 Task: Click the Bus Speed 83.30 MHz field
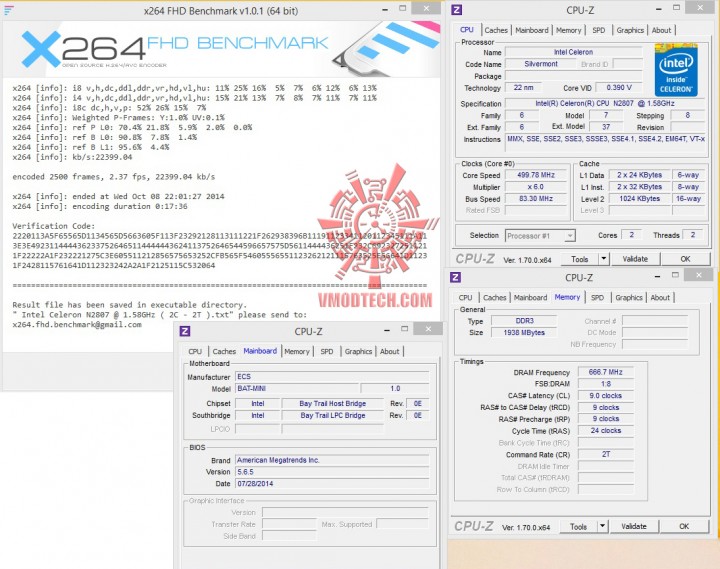[x=535, y=199]
